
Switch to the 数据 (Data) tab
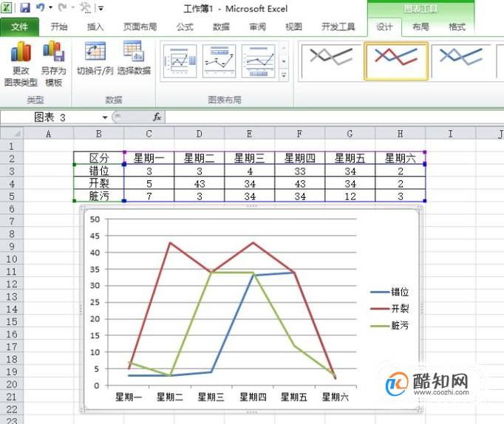tap(221, 27)
